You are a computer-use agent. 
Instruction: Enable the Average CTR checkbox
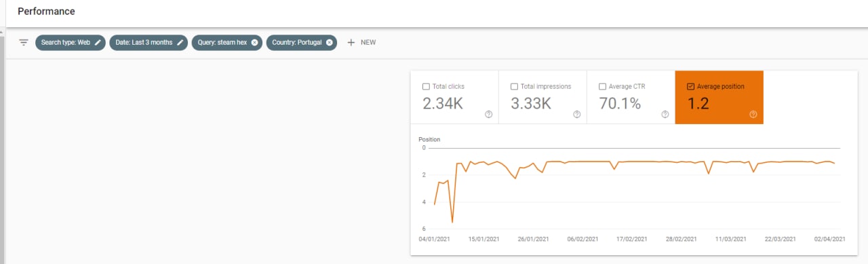(x=602, y=87)
